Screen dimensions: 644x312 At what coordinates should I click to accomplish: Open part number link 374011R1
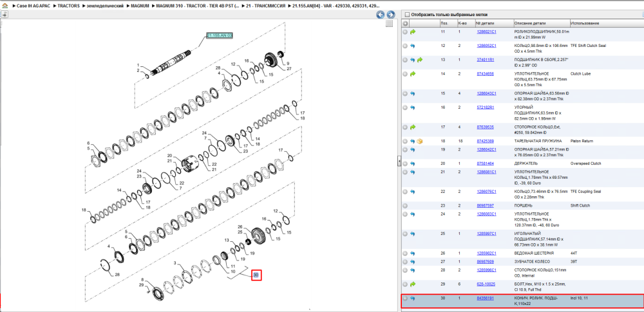coord(486,60)
